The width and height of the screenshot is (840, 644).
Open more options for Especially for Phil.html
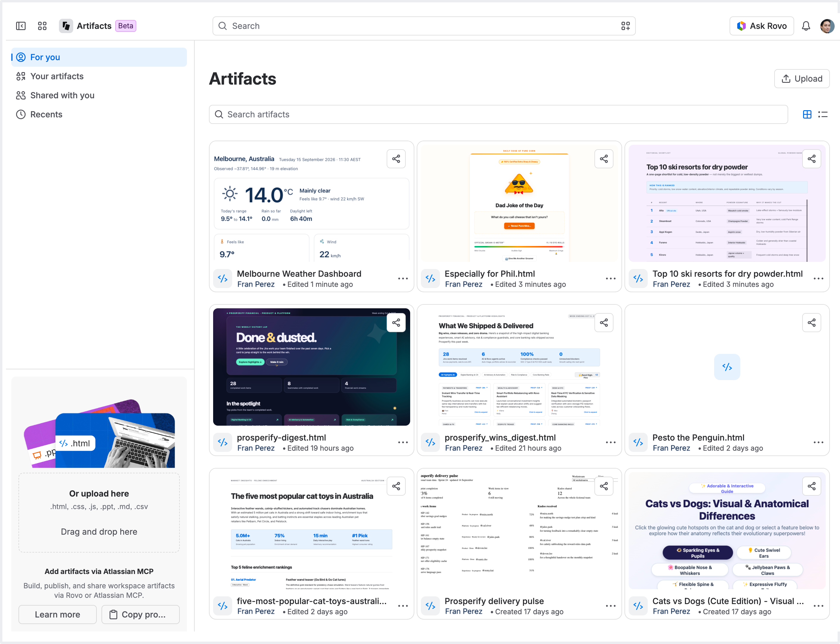coord(610,279)
